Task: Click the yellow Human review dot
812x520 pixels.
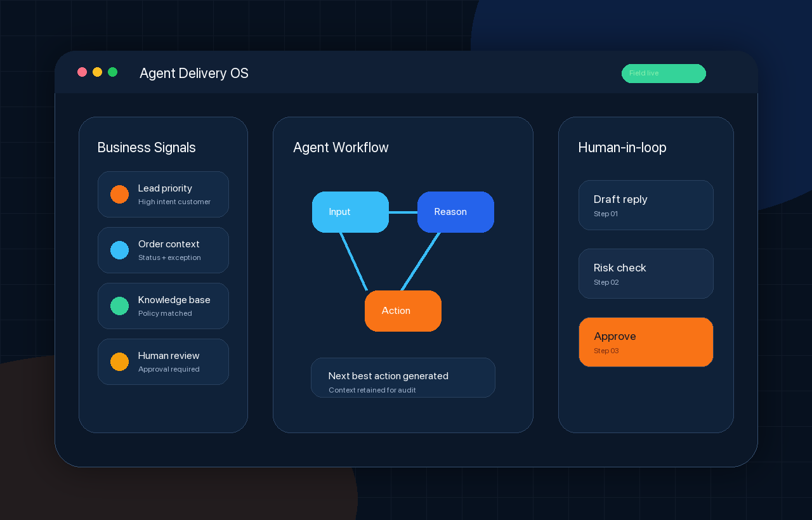Action: [x=119, y=361]
